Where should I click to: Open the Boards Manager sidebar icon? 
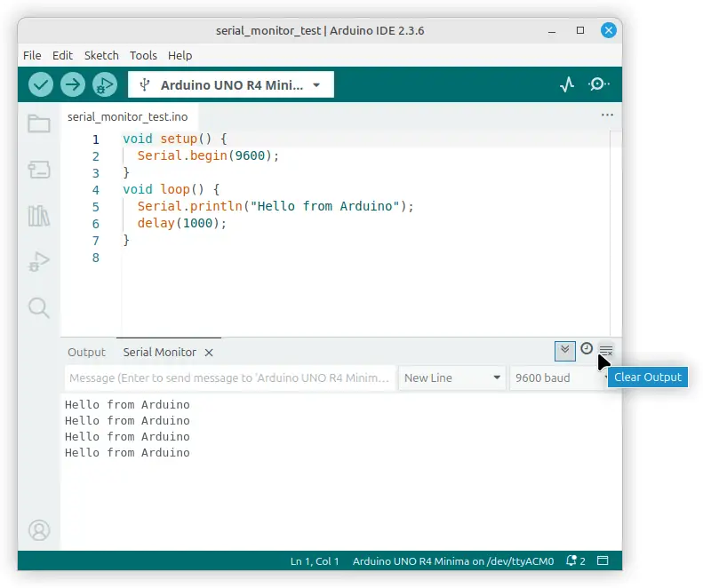(39, 170)
